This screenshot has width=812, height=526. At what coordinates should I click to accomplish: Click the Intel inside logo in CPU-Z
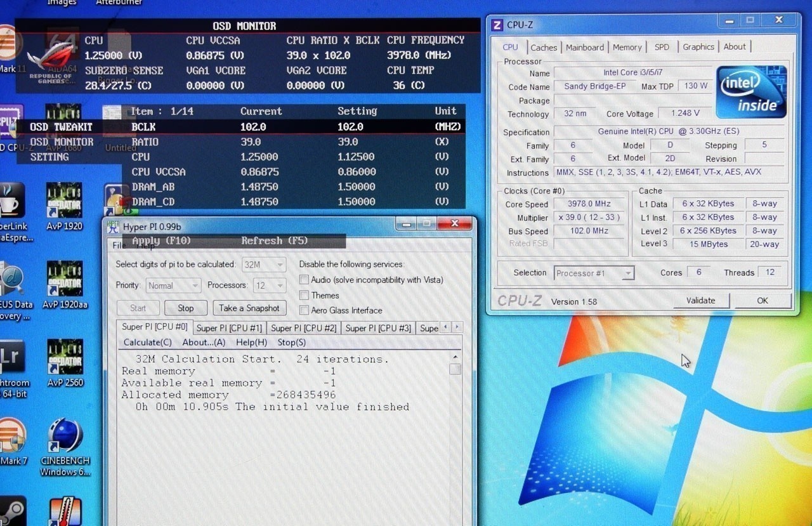click(751, 92)
